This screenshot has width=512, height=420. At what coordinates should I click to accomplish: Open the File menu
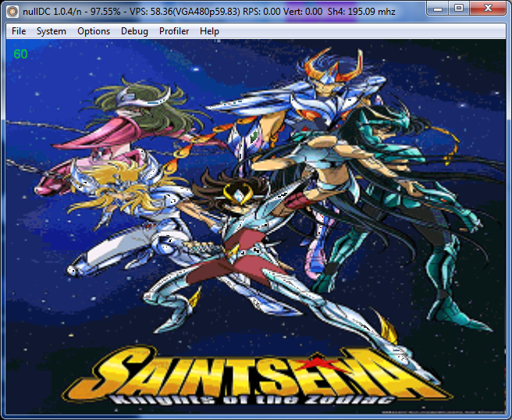(19, 31)
